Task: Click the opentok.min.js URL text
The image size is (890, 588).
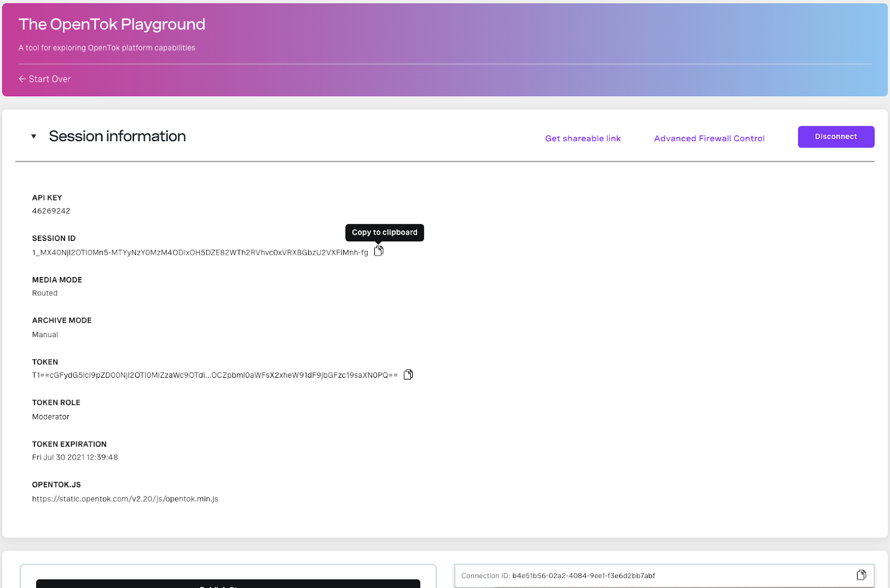Action: (x=125, y=499)
